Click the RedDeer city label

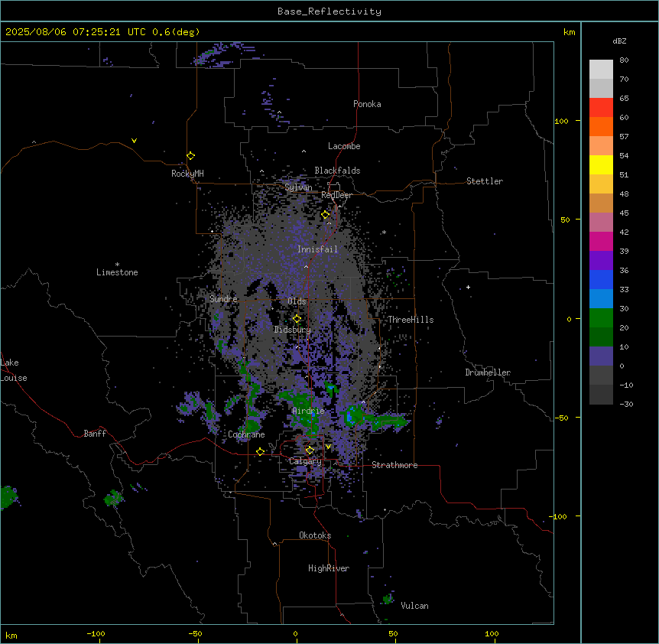point(336,195)
